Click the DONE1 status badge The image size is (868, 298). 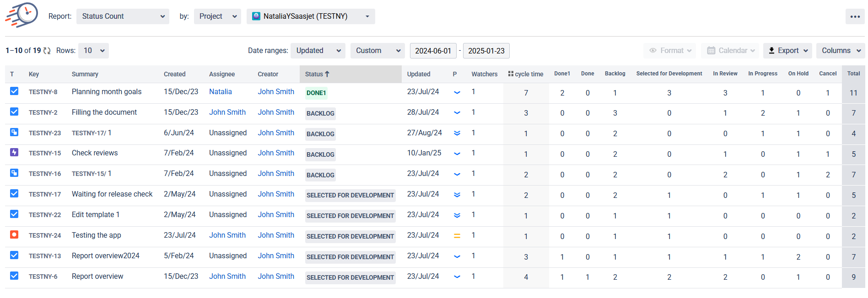pos(316,93)
